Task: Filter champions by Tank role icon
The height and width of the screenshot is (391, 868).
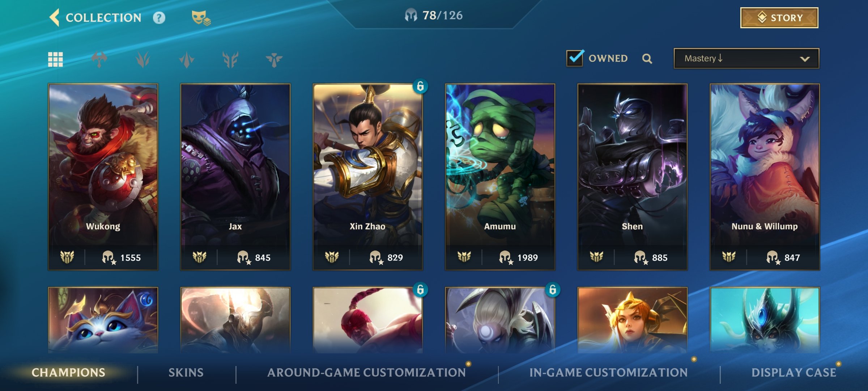Action: 230,59
